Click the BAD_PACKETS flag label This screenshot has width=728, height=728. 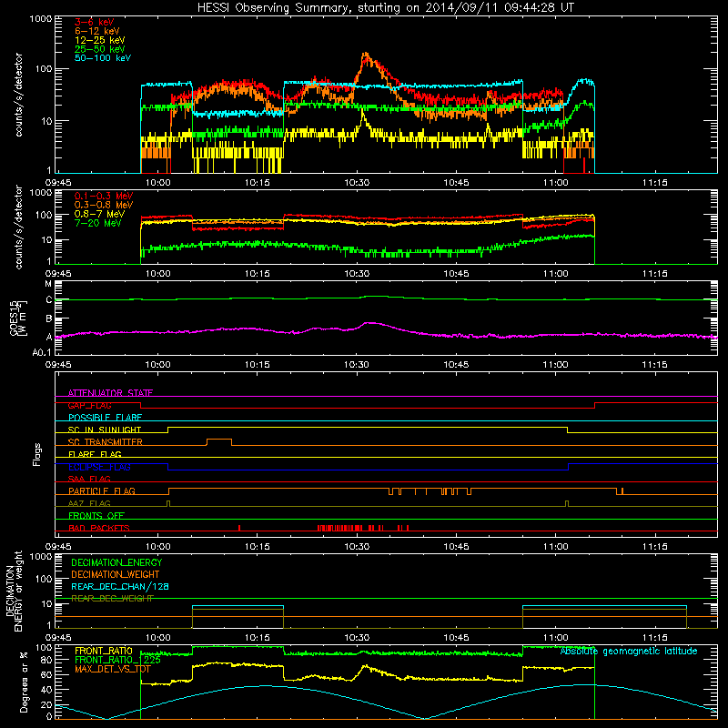[x=99, y=528]
